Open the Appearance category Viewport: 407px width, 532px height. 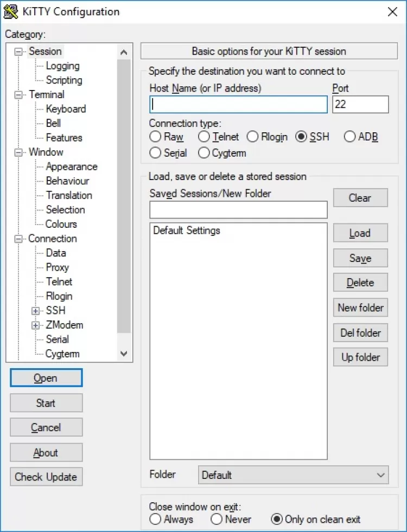click(x=71, y=166)
